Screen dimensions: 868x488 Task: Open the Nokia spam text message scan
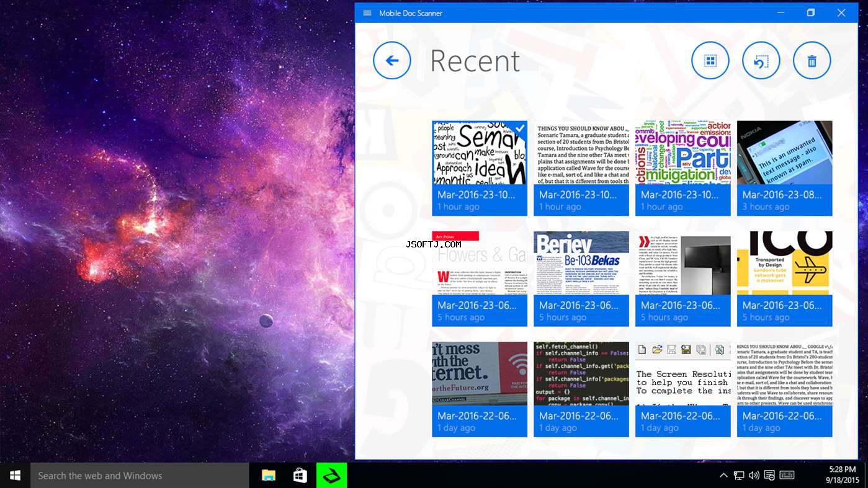coord(785,168)
